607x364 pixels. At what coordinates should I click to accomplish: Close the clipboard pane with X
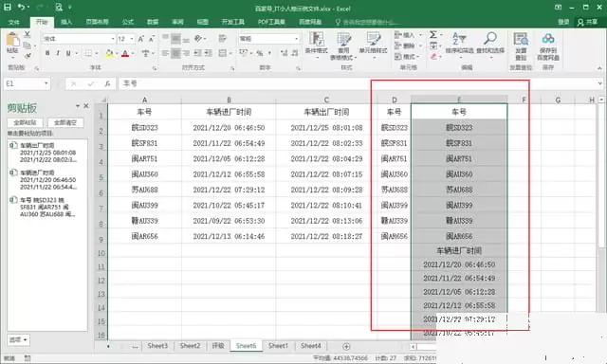point(86,106)
